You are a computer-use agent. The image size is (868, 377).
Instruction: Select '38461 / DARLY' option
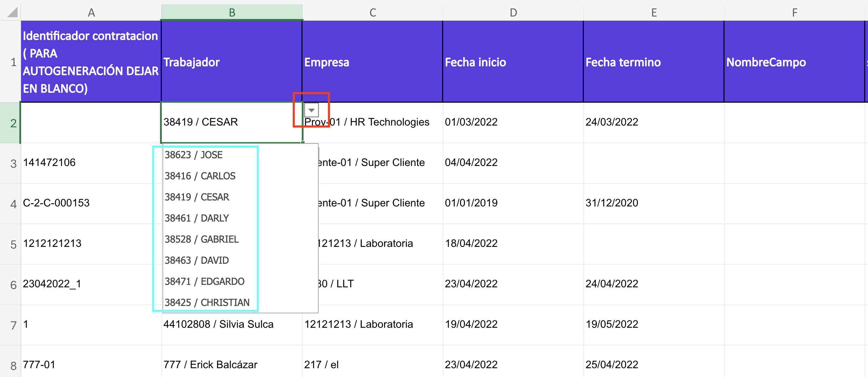[x=241, y=218]
